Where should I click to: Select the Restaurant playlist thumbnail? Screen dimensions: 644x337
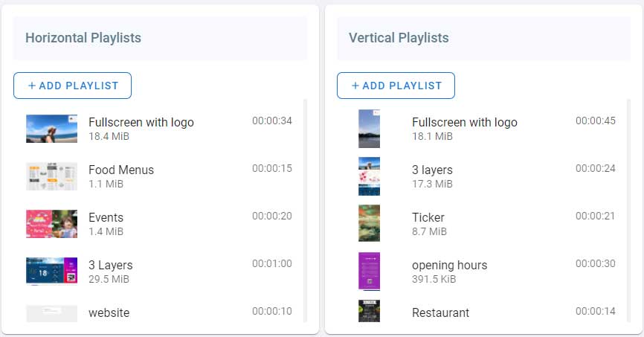pyautogui.click(x=369, y=311)
